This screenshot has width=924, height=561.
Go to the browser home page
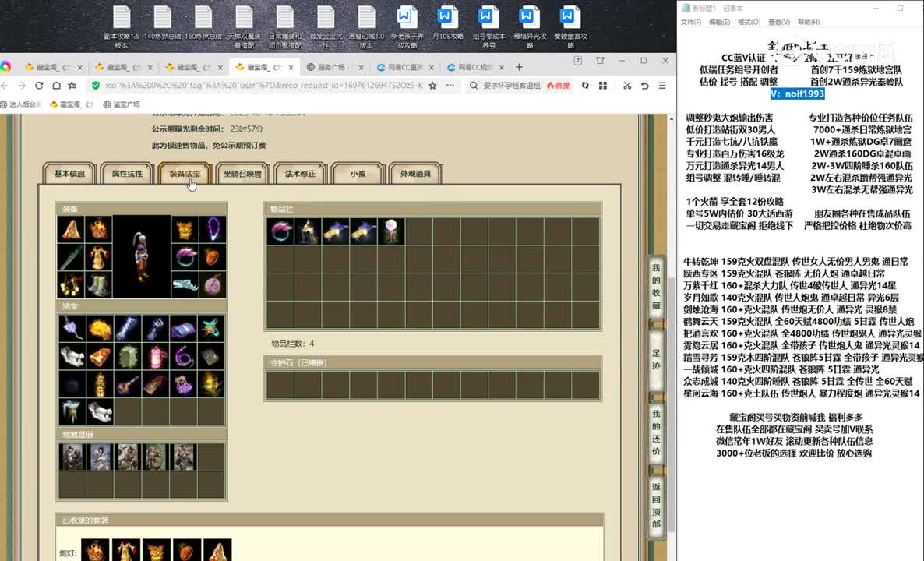[x=56, y=86]
